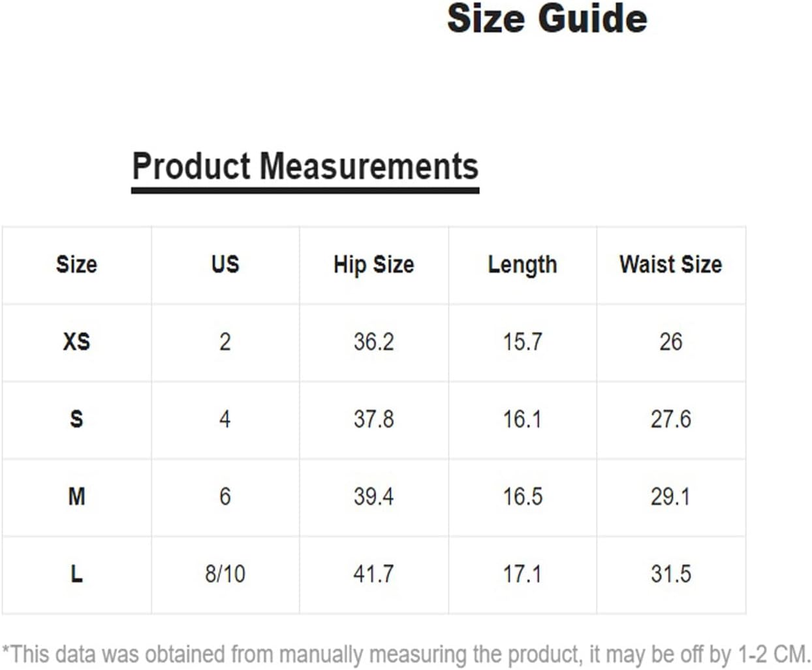Click the S size row label

[x=76, y=419]
